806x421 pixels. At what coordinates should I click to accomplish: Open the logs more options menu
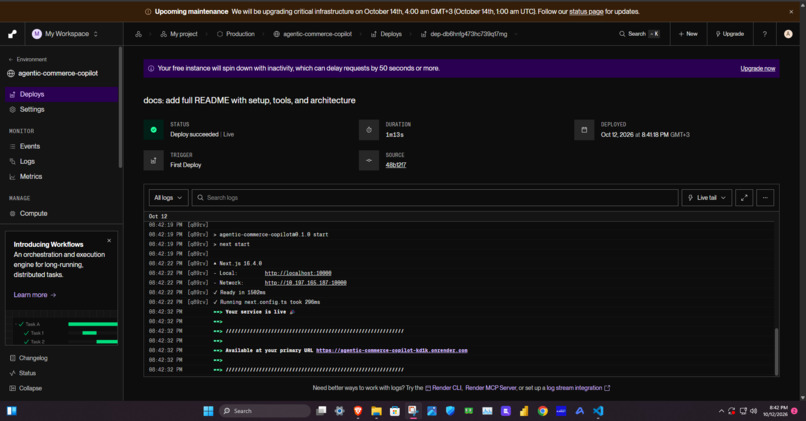pos(765,197)
